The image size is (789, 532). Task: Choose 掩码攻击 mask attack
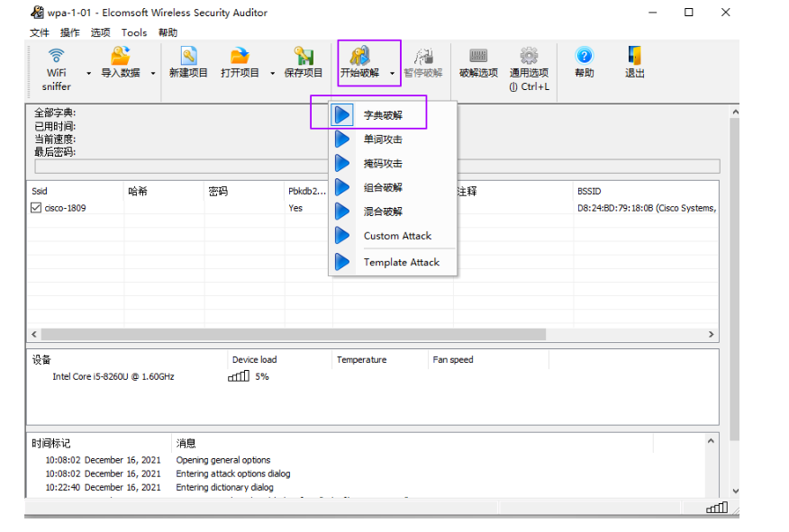(x=393, y=164)
